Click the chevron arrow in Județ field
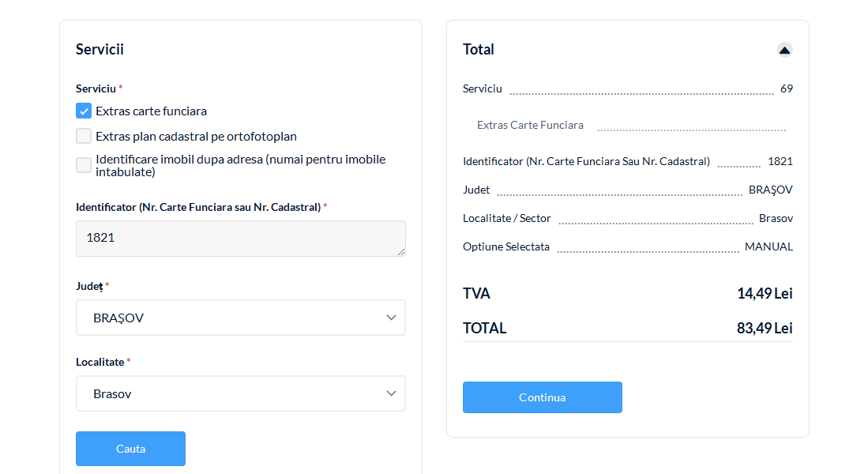This screenshot has height=474, width=868. pos(391,318)
